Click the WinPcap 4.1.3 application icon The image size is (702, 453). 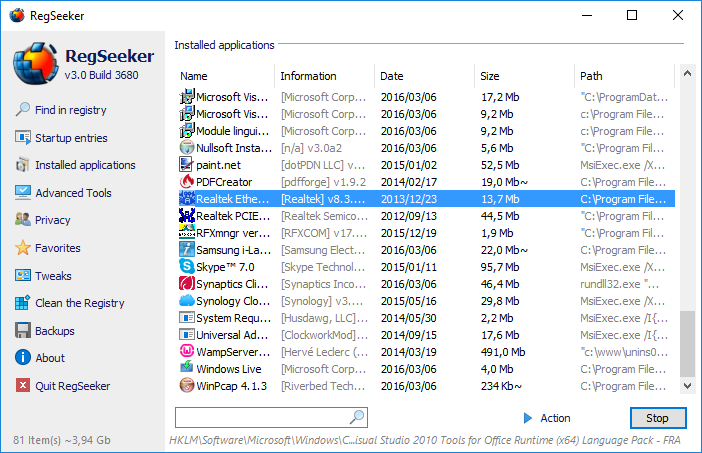coord(186,385)
